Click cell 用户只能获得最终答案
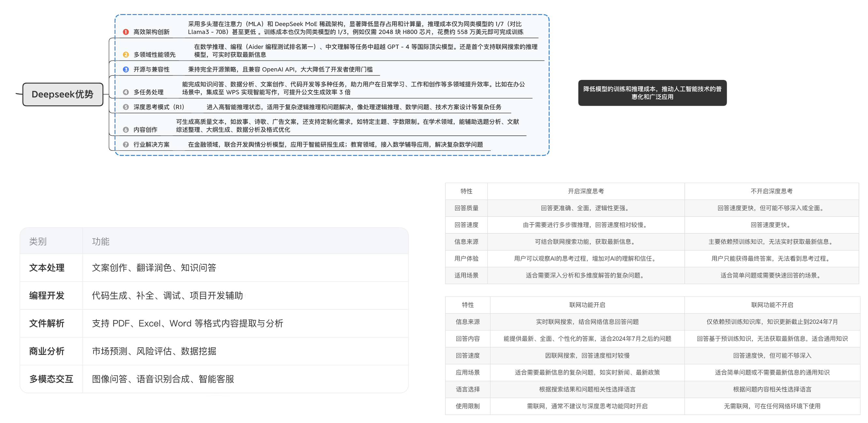 tap(771, 259)
